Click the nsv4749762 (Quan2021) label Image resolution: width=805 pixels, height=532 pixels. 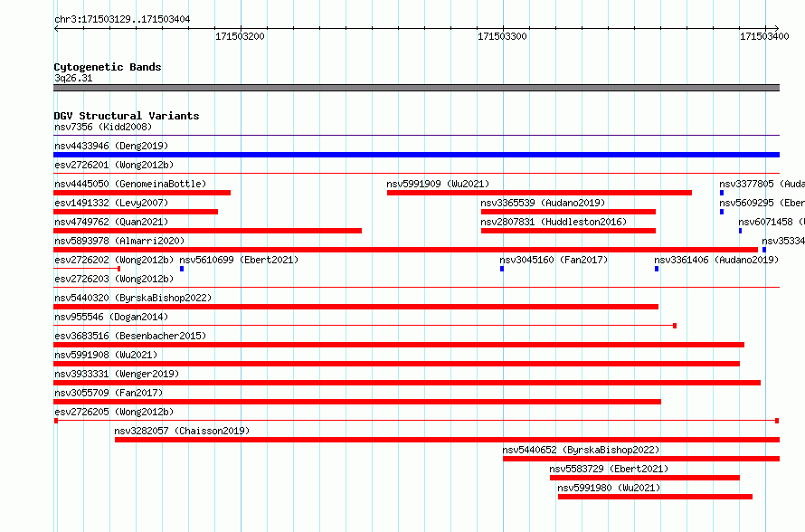[111, 222]
